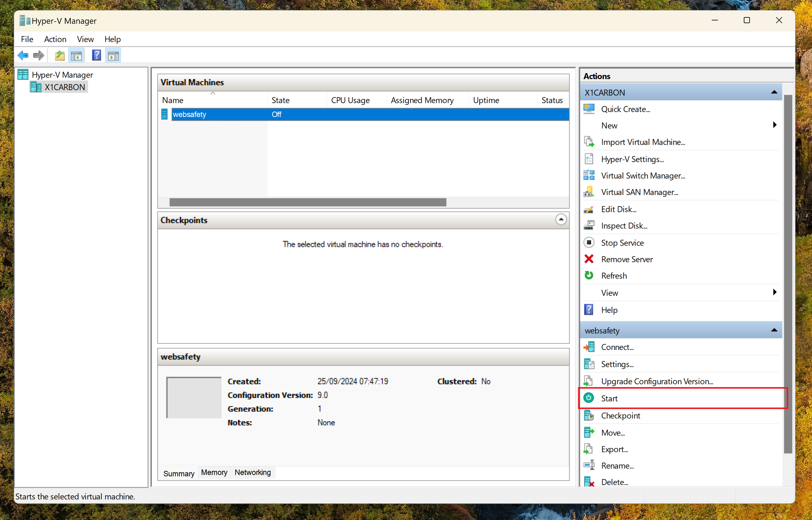Click the State column header
This screenshot has width=812, height=520.
[x=297, y=100]
